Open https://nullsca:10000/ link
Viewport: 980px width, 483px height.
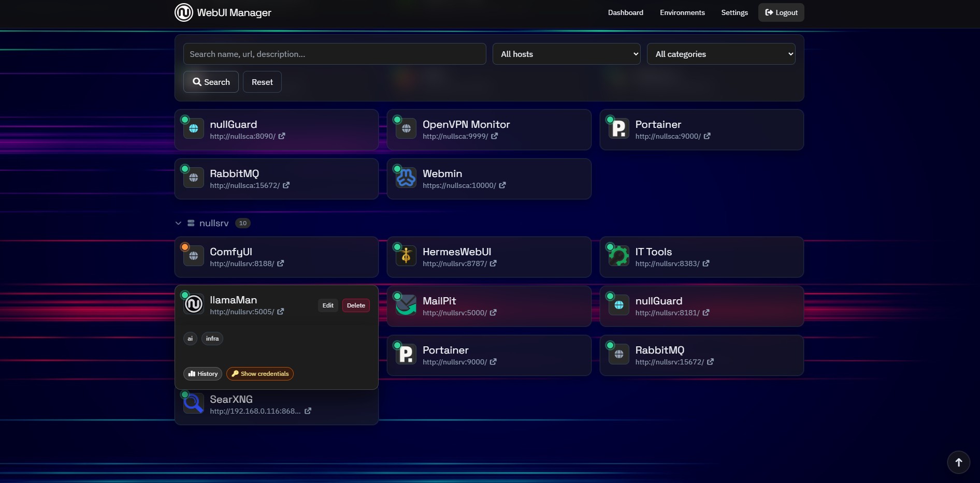(459, 185)
